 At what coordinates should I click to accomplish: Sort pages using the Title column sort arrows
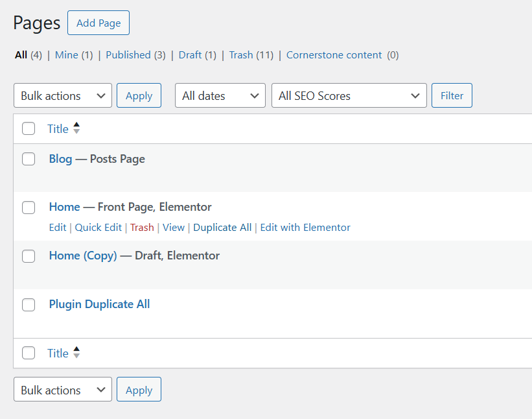tap(76, 128)
